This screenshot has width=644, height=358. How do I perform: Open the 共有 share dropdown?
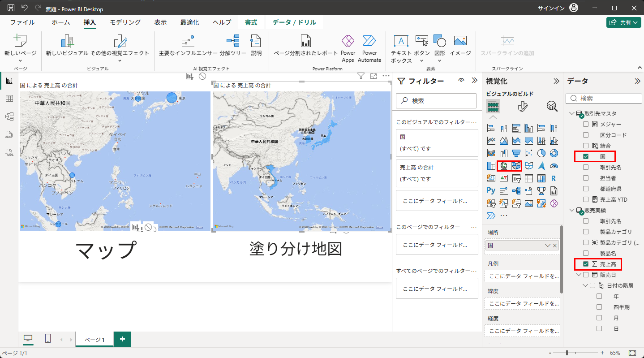tap(624, 22)
